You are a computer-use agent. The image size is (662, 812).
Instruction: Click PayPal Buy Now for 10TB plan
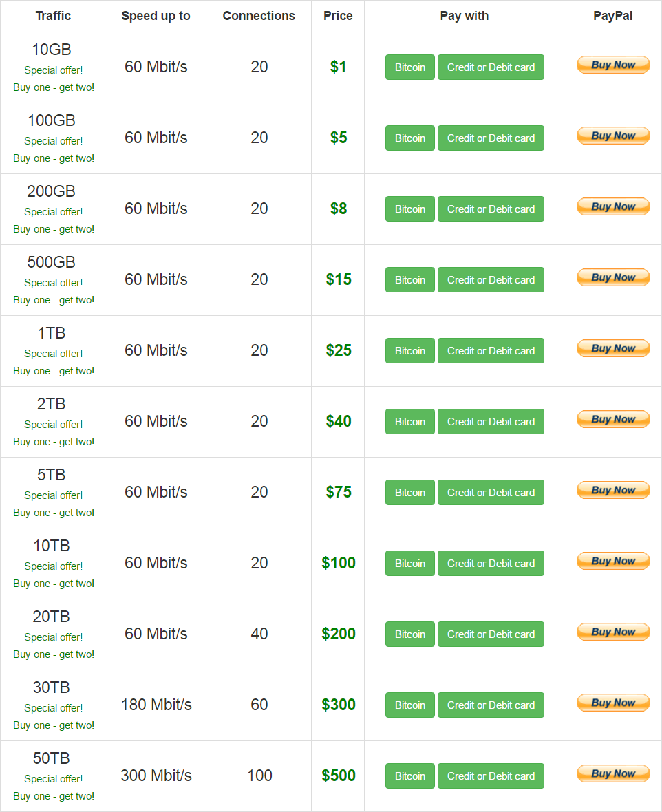pos(612,562)
